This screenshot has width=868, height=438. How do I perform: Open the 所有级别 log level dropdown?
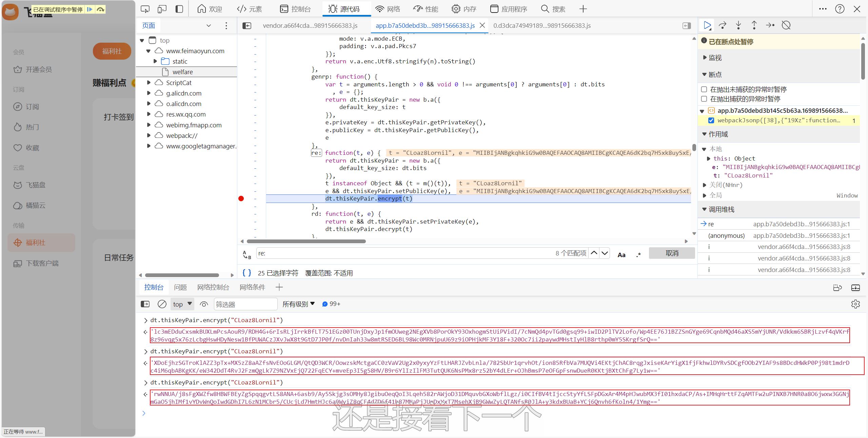[298, 304]
